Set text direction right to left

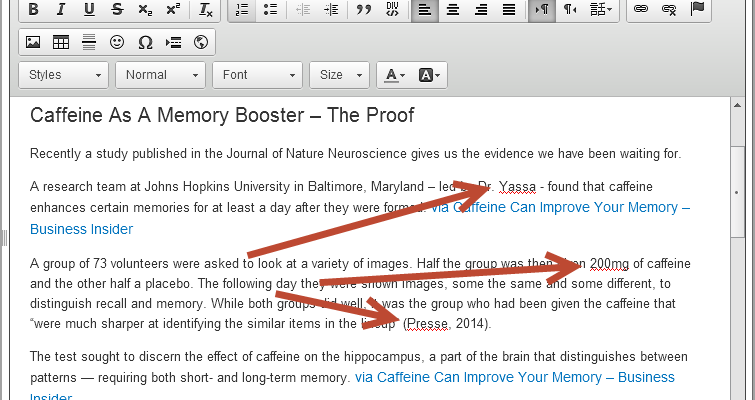[x=570, y=9]
